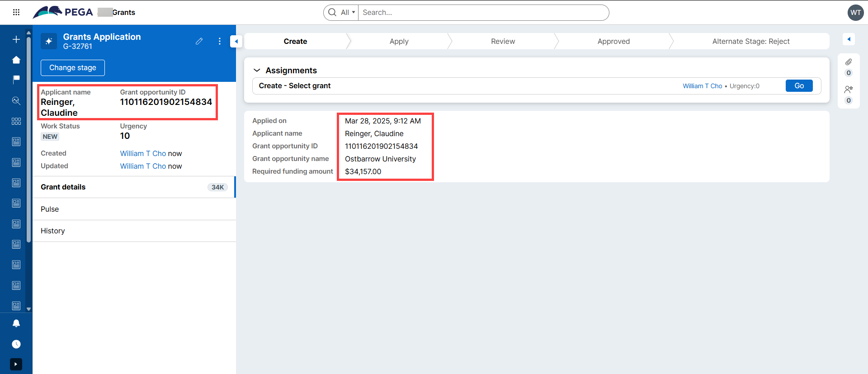Click the attachments paperclip icon
Viewport: 868px width, 374px height.
pos(849,62)
